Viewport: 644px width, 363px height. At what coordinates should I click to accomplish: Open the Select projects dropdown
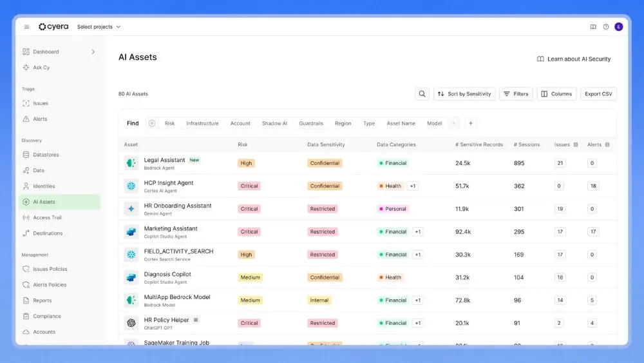[99, 26]
